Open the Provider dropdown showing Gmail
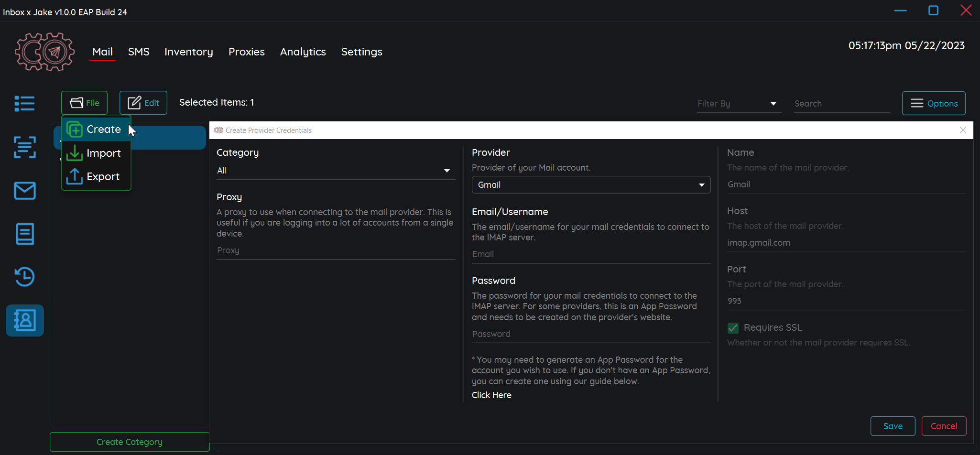Screen dimensions: 980x455 590,185
